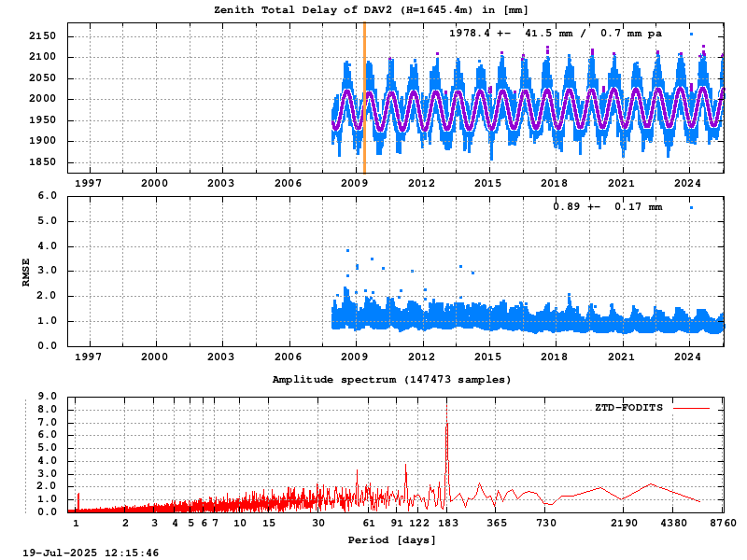
Task: Click the orange vertical marker line near 2009
Action: [364, 98]
